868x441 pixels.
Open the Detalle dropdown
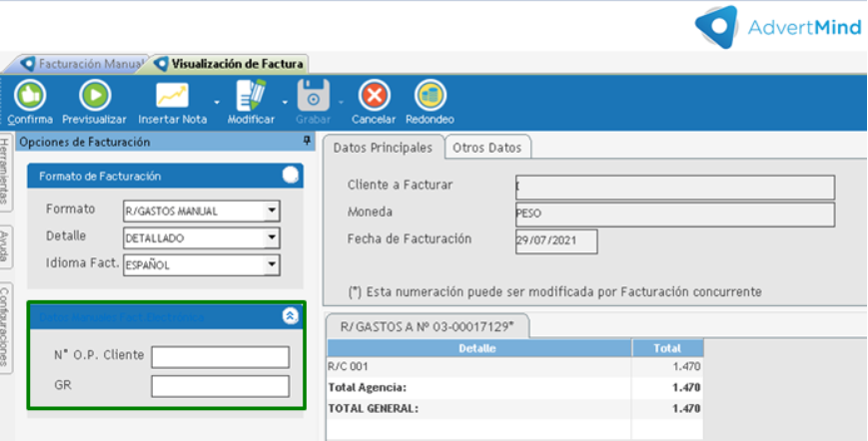pyautogui.click(x=271, y=238)
